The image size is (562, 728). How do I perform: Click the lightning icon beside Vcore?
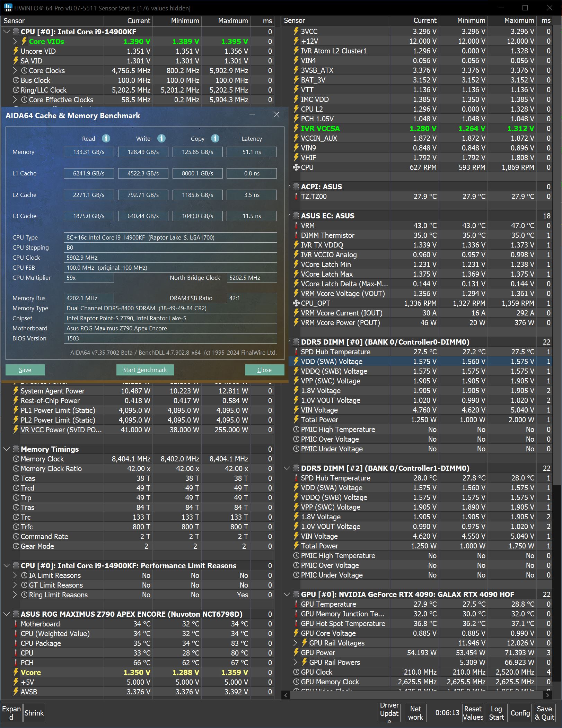pos(16,672)
